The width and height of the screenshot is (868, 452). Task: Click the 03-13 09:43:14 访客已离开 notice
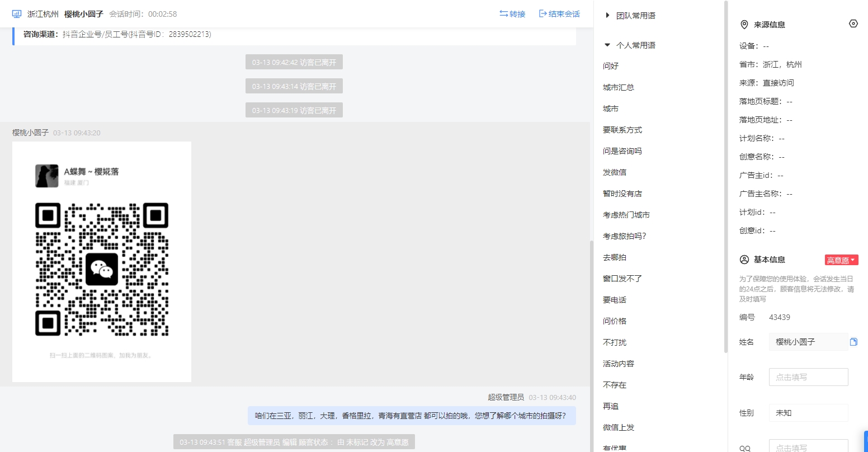(294, 86)
